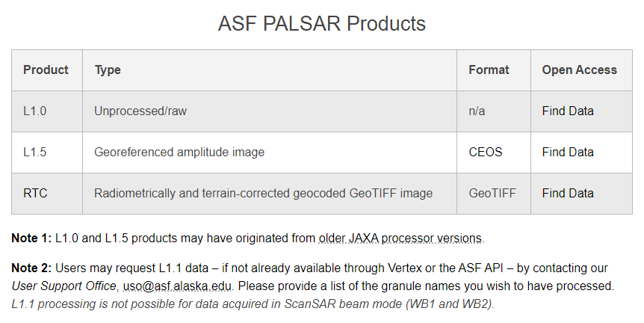Click the Georeferenced amplitude image cell

click(270, 152)
